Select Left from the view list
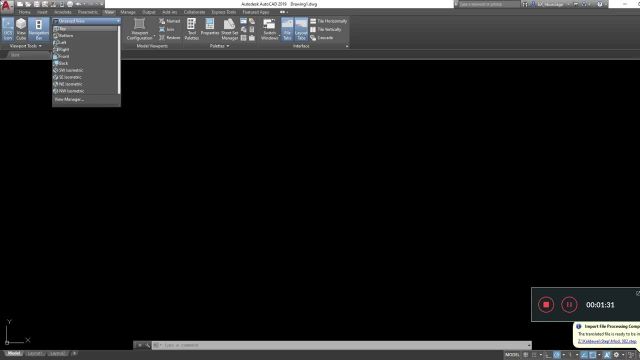Image resolution: width=640 pixels, height=360 pixels. coord(85,42)
